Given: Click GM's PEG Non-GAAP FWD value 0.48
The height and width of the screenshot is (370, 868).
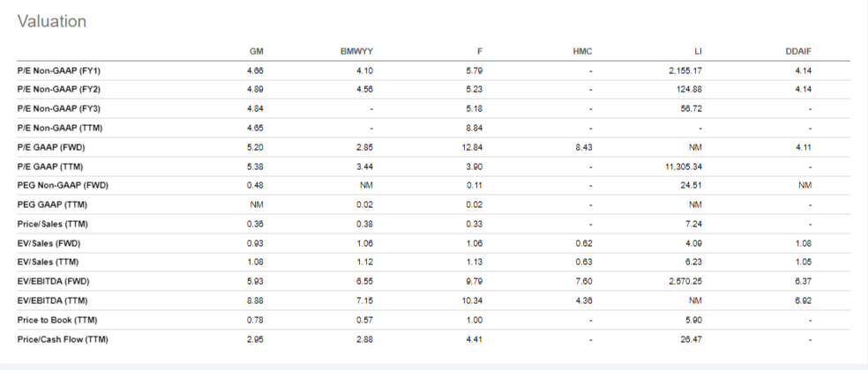Looking at the screenshot, I should click(x=255, y=185).
